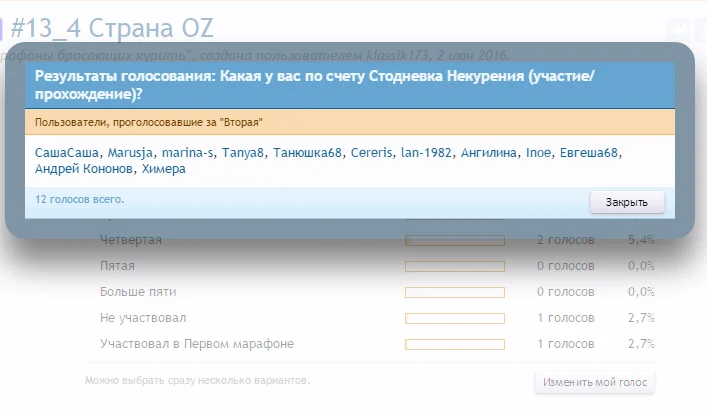
Task: Click 0 голосов count for Пятая
Action: pos(565,266)
